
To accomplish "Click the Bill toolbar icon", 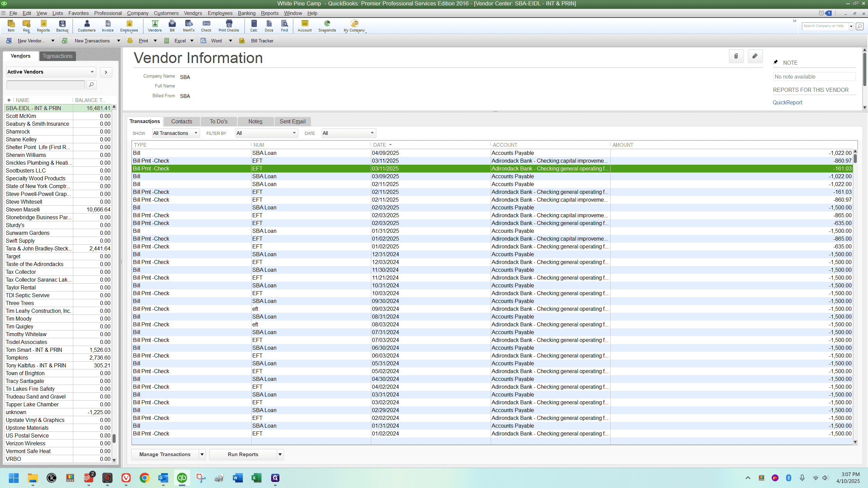I will tap(172, 26).
